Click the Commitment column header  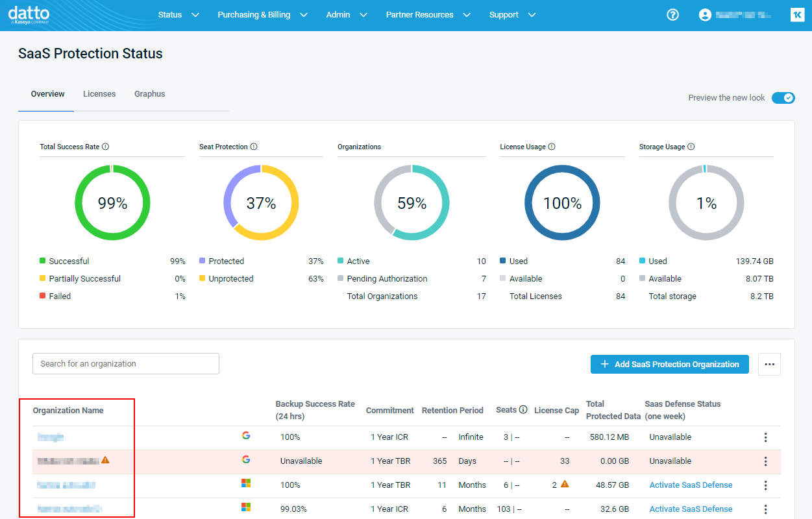389,411
